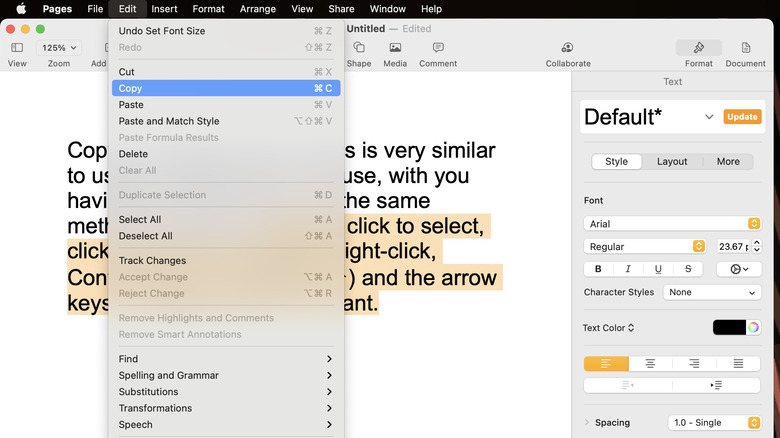The image size is (780, 438).
Task: Expand the Spacing section
Action: 588,423
